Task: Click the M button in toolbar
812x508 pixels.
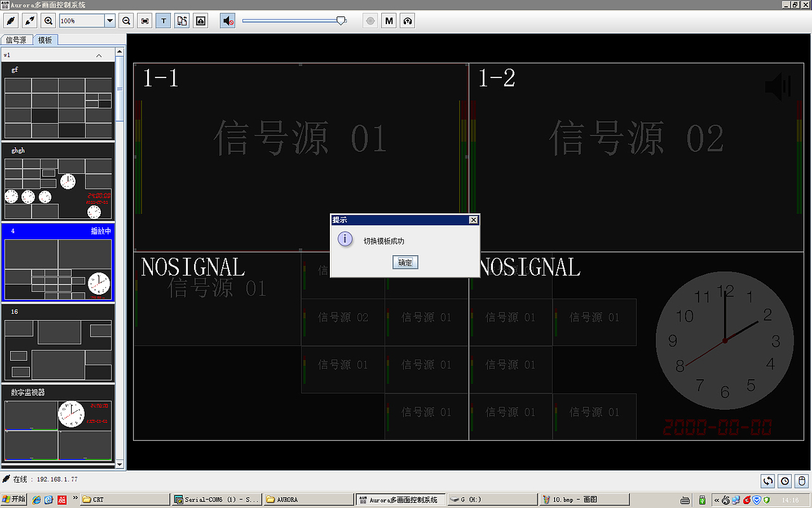Action: (390, 21)
